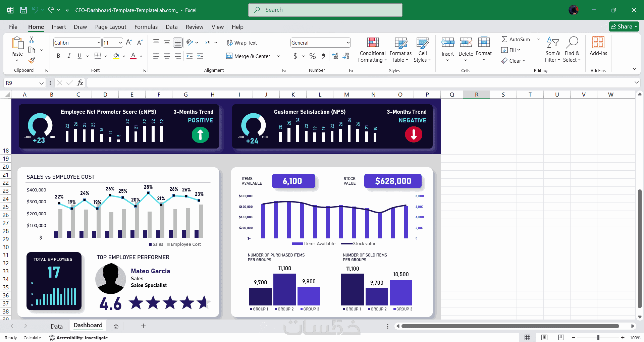Viewport: 644px width, 342px height.
Task: Switch to the Insert tab
Action: coord(59,27)
